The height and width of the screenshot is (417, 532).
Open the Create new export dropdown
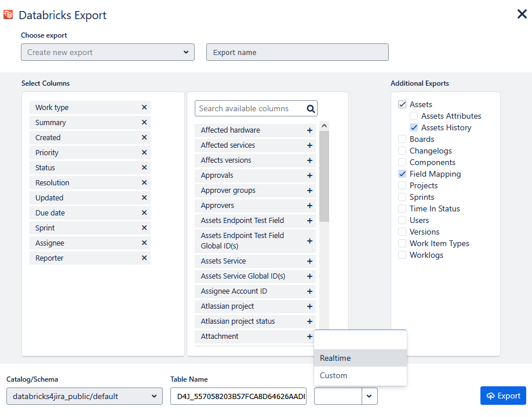pyautogui.click(x=108, y=52)
